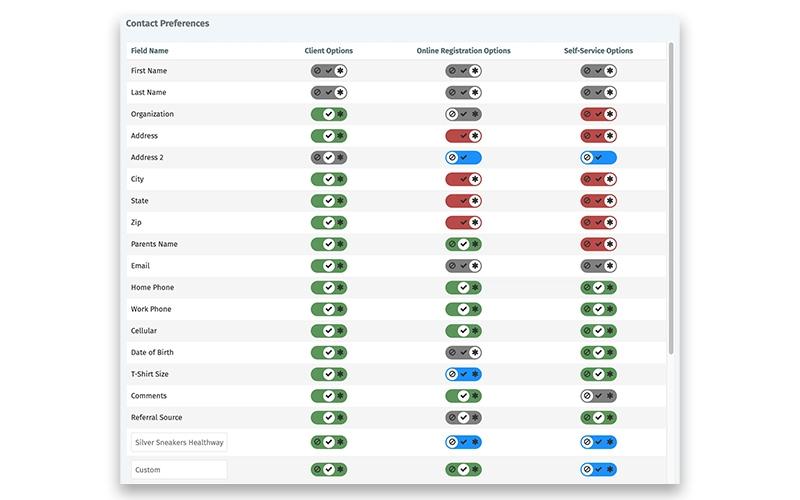Click disabled icon in Last Name Client Options

(317, 92)
